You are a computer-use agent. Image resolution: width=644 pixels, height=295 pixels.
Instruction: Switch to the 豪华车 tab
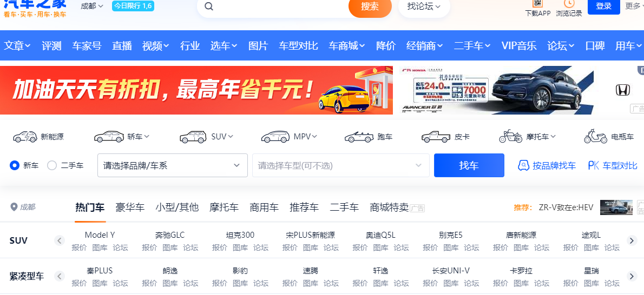click(130, 207)
